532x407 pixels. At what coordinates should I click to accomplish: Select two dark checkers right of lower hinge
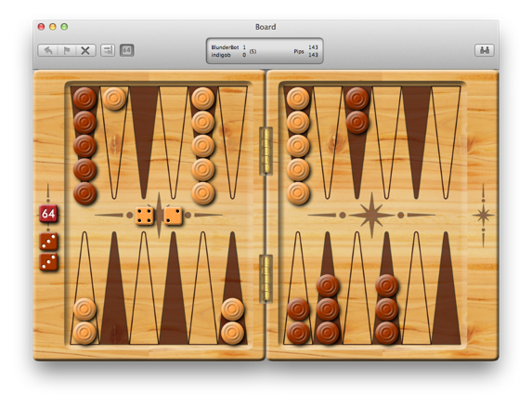pyautogui.click(x=298, y=322)
